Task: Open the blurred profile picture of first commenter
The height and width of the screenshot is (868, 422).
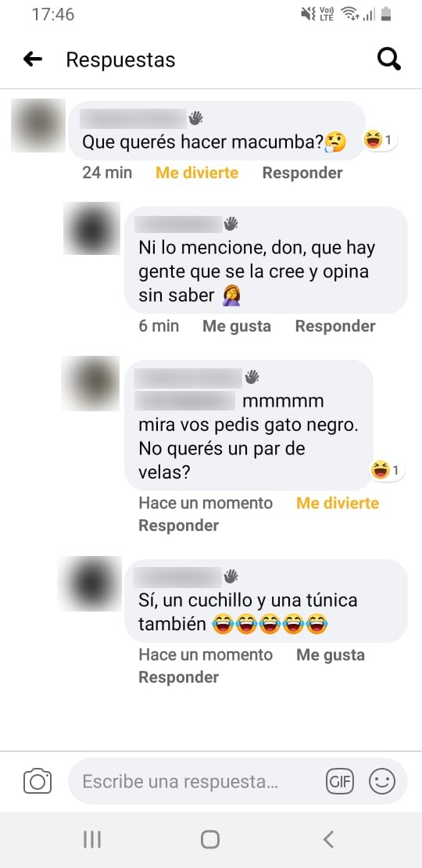Action: [38, 126]
